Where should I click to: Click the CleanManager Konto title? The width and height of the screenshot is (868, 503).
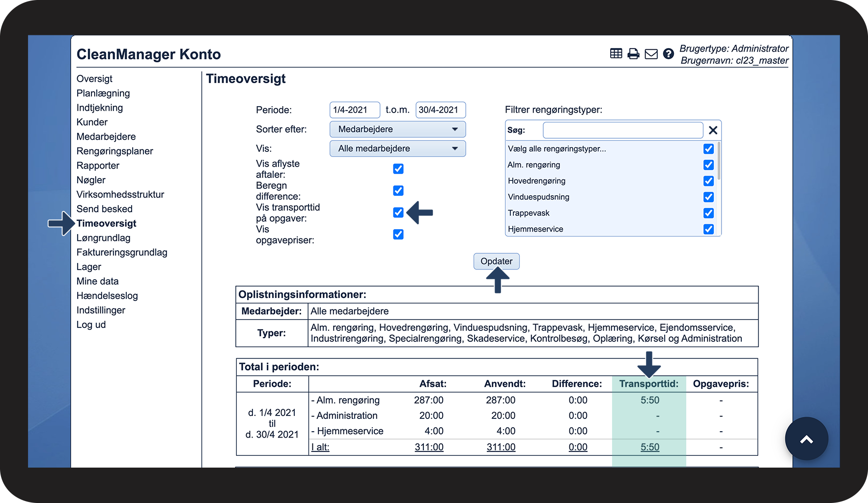pyautogui.click(x=149, y=54)
